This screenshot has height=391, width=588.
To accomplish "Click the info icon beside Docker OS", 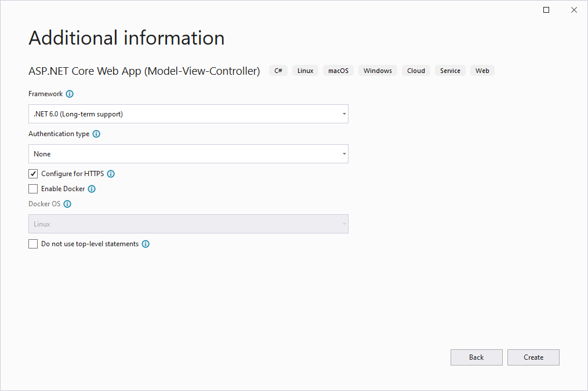I will tap(67, 204).
